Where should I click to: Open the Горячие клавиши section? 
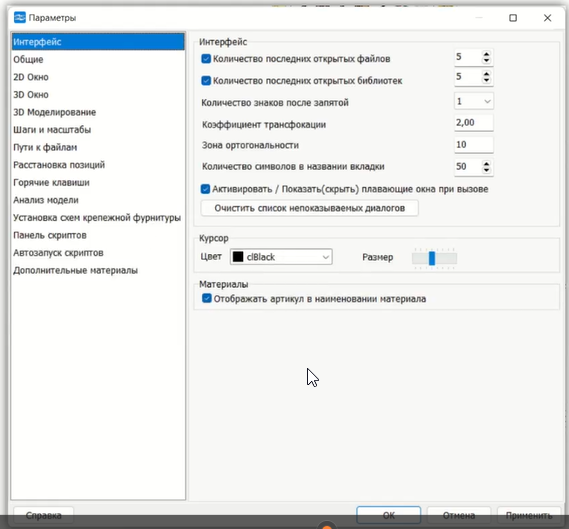(x=51, y=183)
